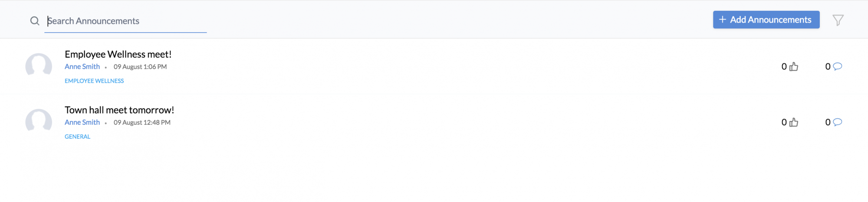Image resolution: width=868 pixels, height=202 pixels.
Task: Open the Employee Wellness meet! announcement
Action: pyautogui.click(x=118, y=54)
